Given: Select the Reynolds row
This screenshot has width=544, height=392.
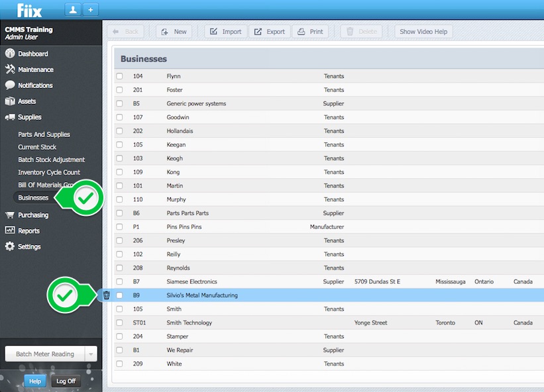Looking at the screenshot, I should point(329,268).
